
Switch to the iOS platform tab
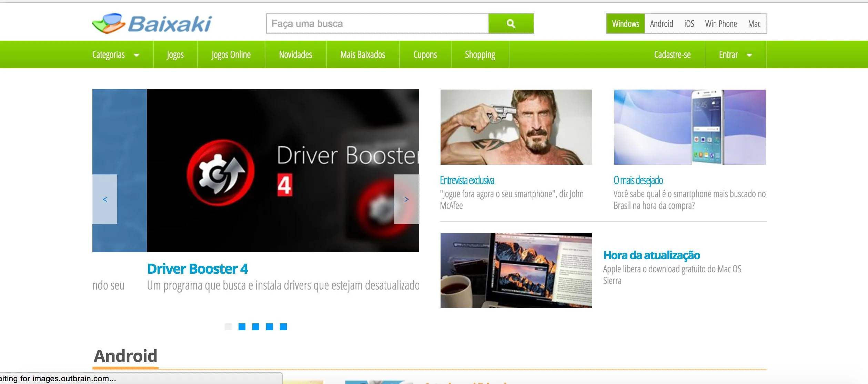[x=689, y=23]
